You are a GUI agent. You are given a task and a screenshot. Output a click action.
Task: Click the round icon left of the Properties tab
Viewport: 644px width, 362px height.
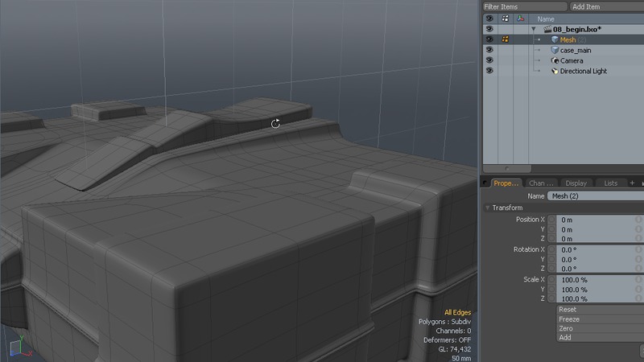pyautogui.click(x=485, y=183)
